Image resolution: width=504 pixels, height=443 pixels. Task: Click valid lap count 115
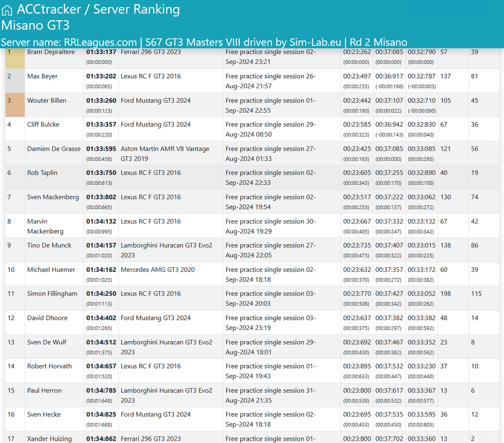click(476, 294)
